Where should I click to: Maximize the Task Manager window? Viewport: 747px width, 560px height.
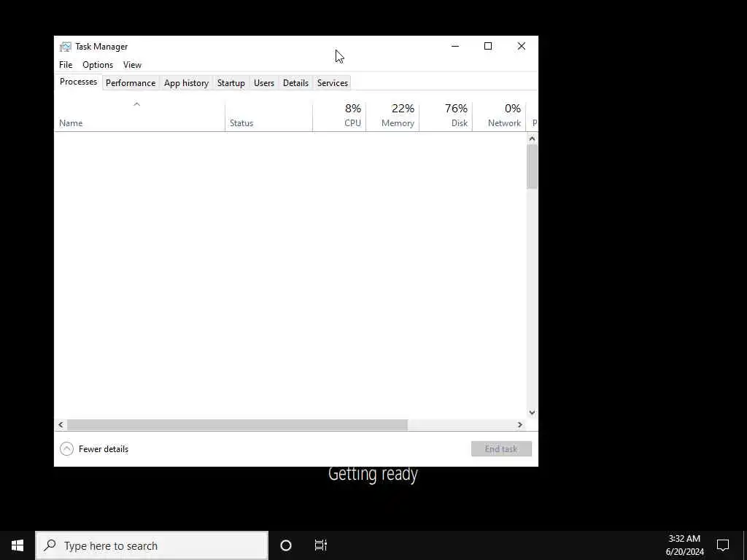[x=488, y=46]
